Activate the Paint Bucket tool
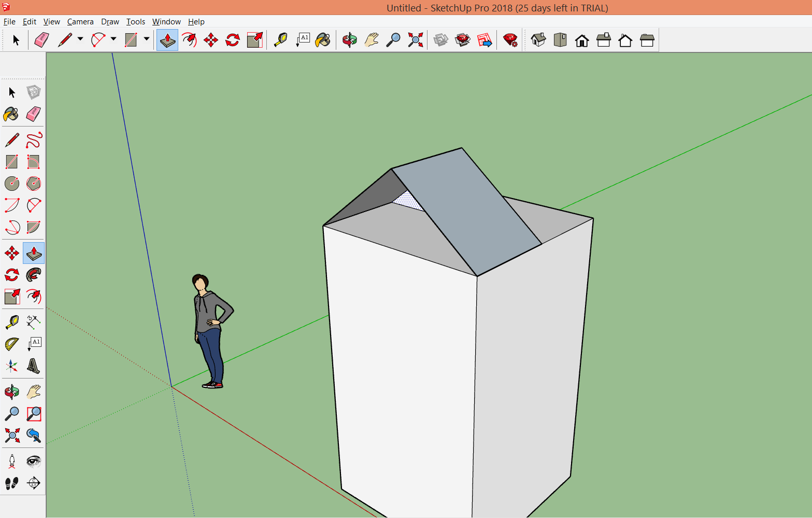The image size is (812, 518). [x=323, y=39]
